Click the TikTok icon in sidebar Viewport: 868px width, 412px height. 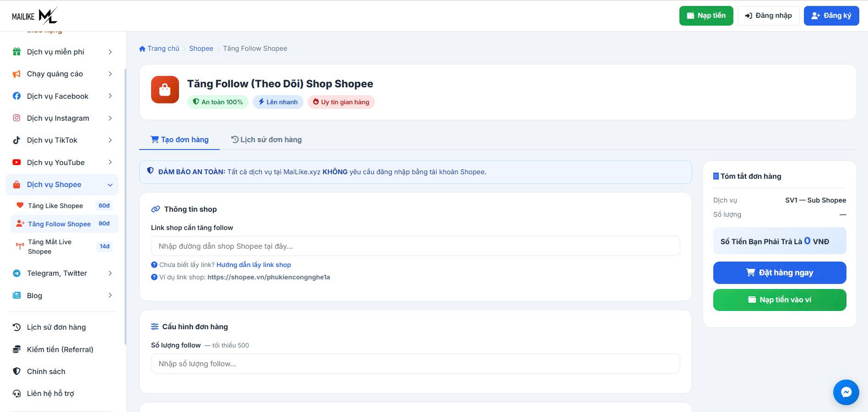16,140
